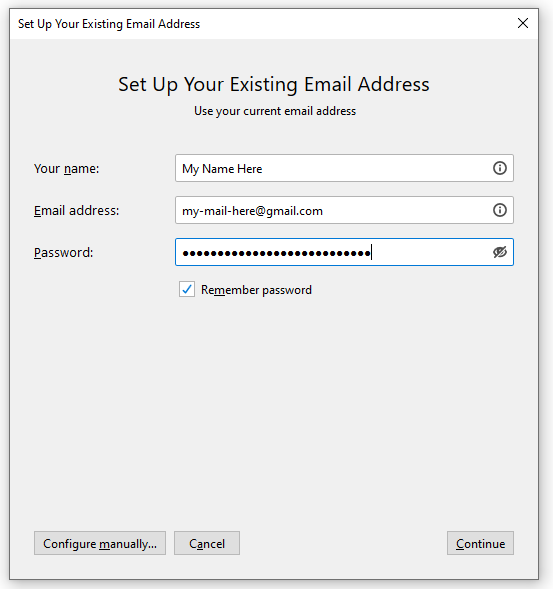Click the Your name label
This screenshot has width=553, height=589.
tap(66, 169)
